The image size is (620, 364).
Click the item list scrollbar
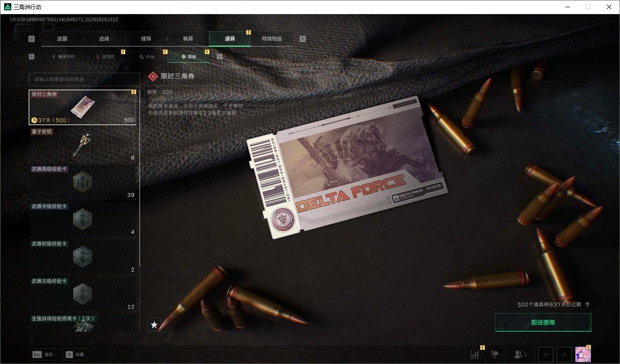tap(139, 177)
